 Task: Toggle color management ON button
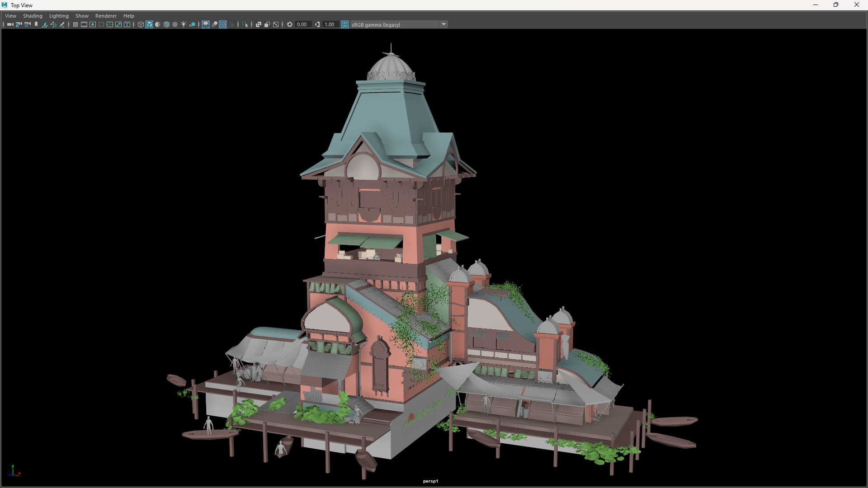[x=345, y=24]
